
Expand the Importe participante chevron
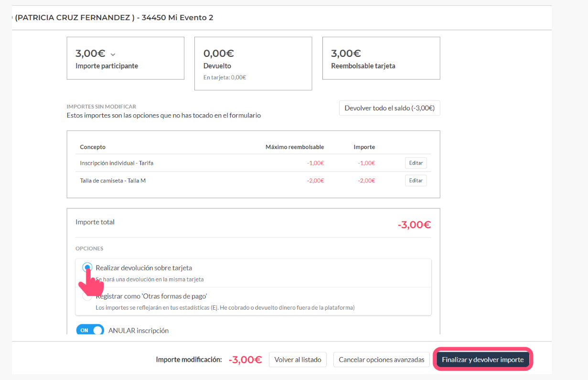113,54
